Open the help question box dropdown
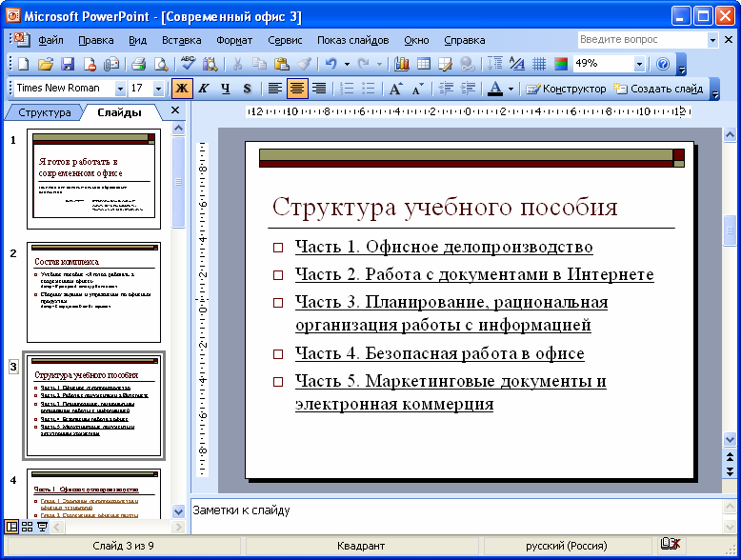 [712, 40]
